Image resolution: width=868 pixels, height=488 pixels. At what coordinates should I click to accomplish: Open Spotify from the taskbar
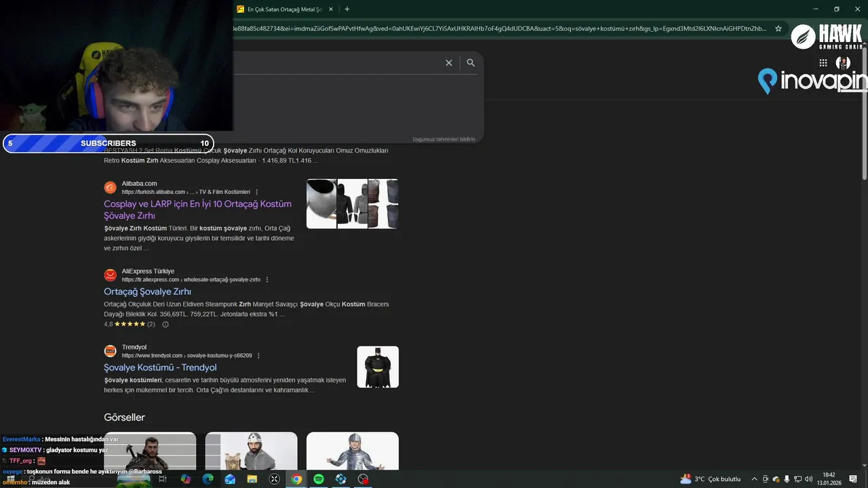tap(319, 479)
